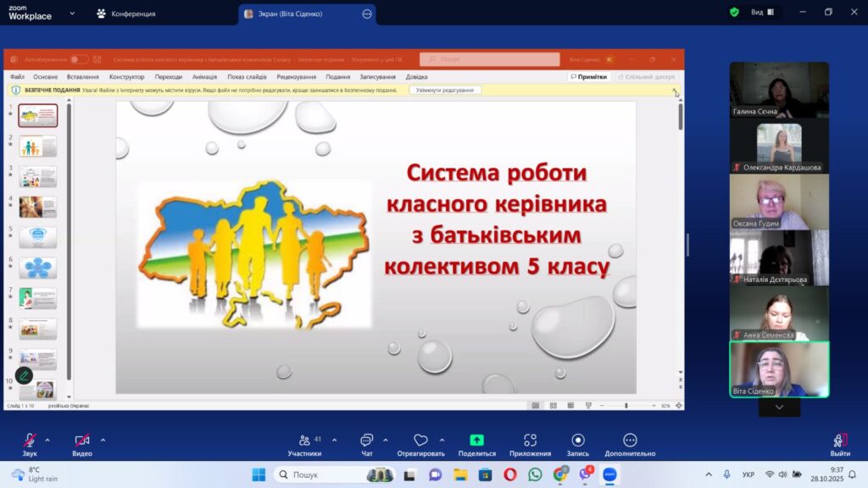The width and height of the screenshot is (868, 488).
Task: Open the Приложения apps icon
Action: 530,441
